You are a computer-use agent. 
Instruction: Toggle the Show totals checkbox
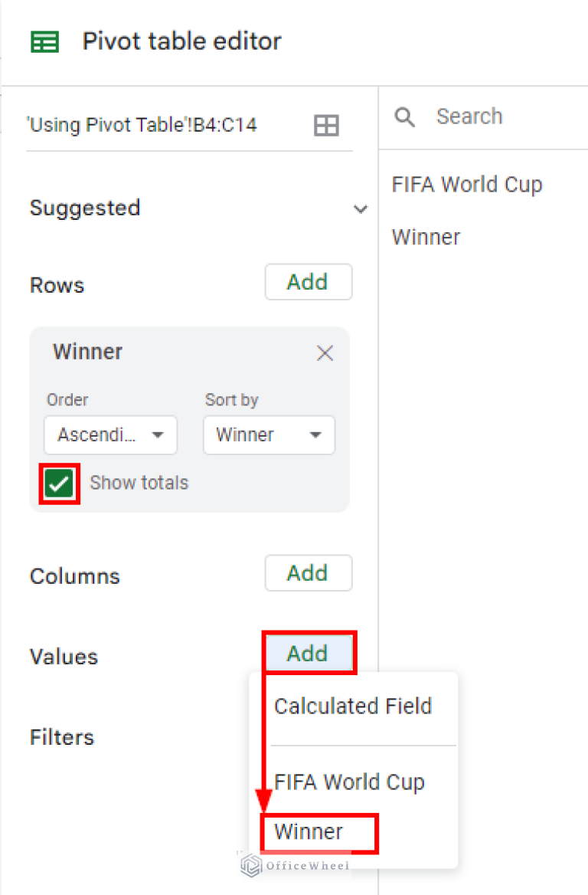coord(59,483)
